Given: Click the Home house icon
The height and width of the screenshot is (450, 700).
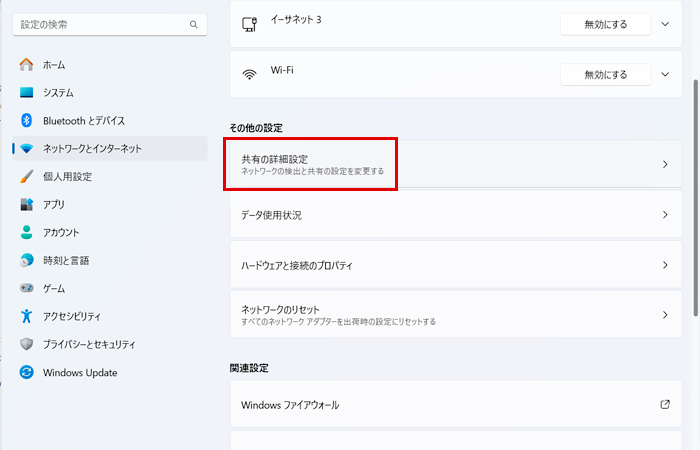Looking at the screenshot, I should coord(26,65).
